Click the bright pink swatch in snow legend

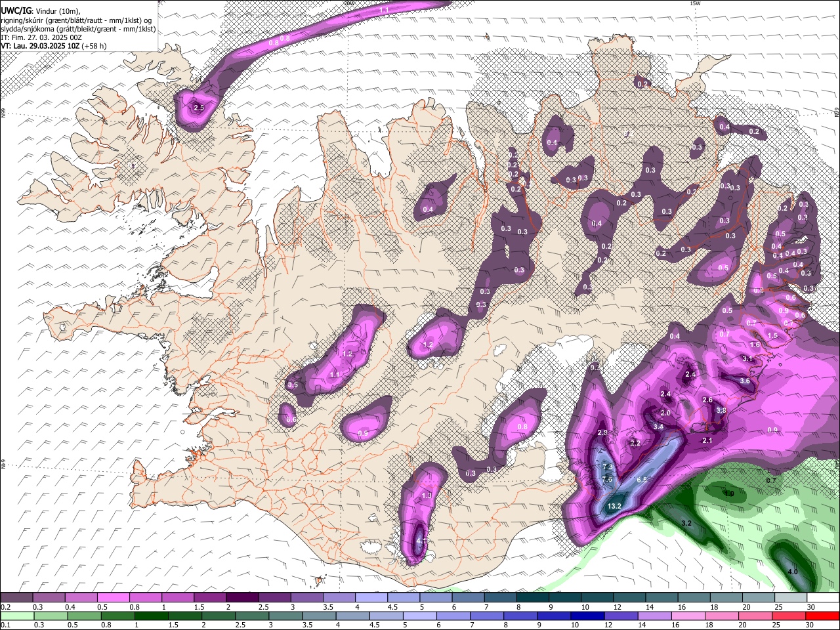click(x=114, y=597)
